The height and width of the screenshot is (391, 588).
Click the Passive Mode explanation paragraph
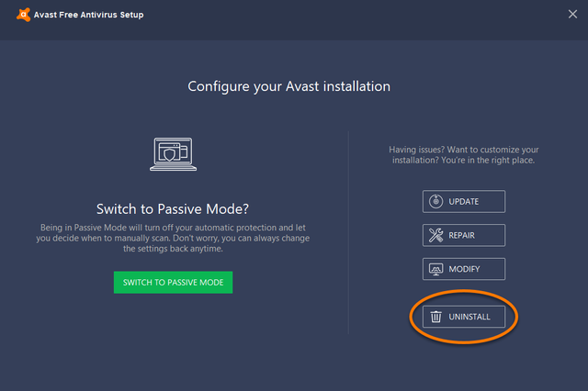click(x=173, y=239)
